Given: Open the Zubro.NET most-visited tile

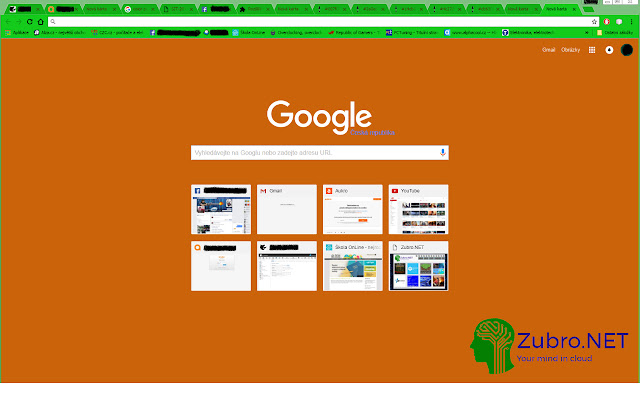Looking at the screenshot, I should point(418,266).
